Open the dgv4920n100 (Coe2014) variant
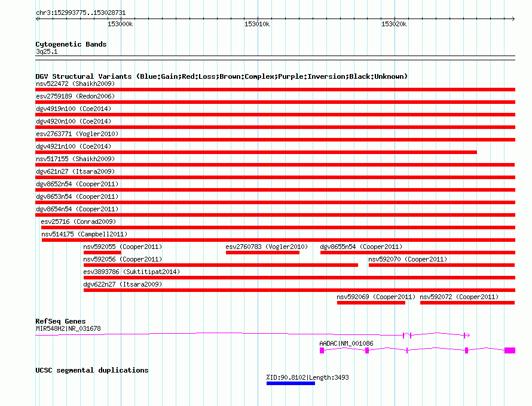 (74, 121)
